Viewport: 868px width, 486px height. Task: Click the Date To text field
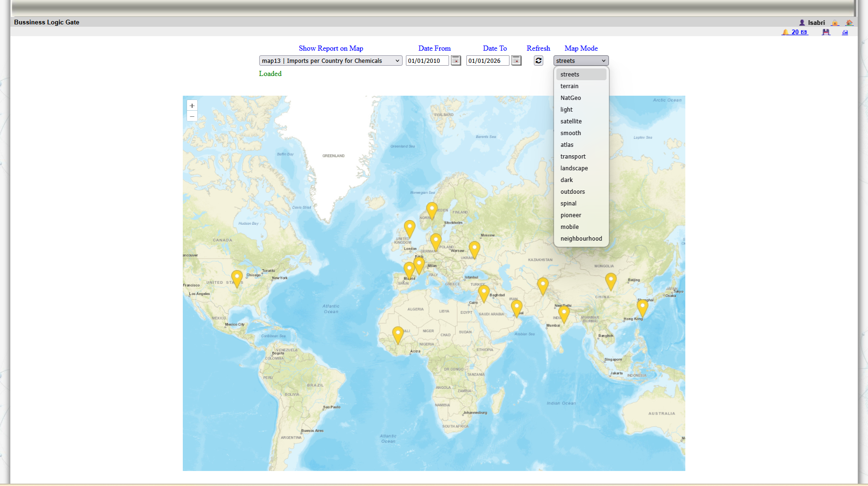(487, 61)
